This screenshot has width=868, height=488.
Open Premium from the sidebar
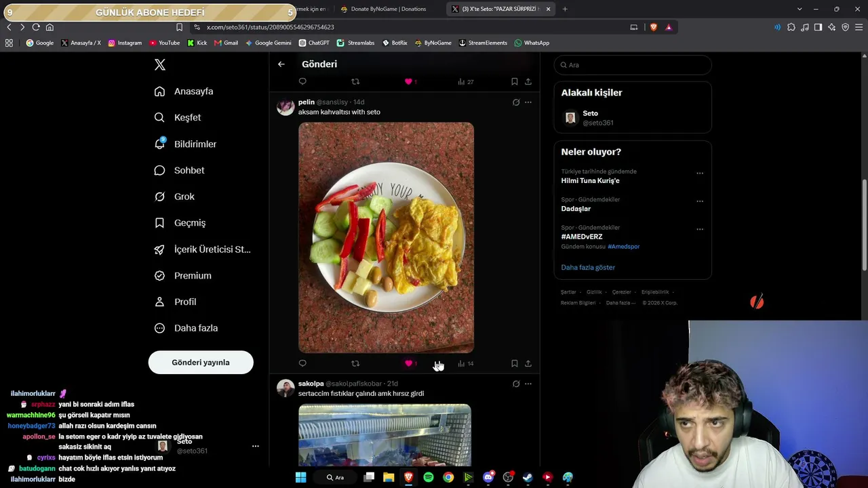[182, 276]
